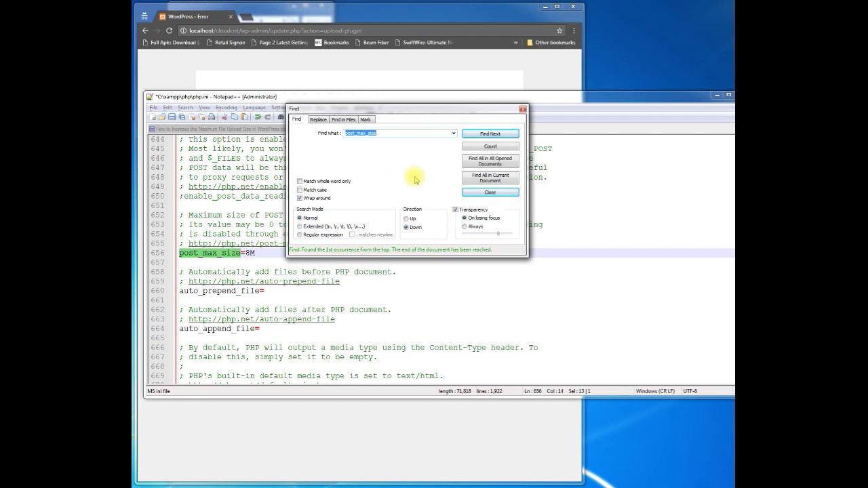The image size is (868, 488).
Task: Select Regular expression search mode
Action: point(300,235)
